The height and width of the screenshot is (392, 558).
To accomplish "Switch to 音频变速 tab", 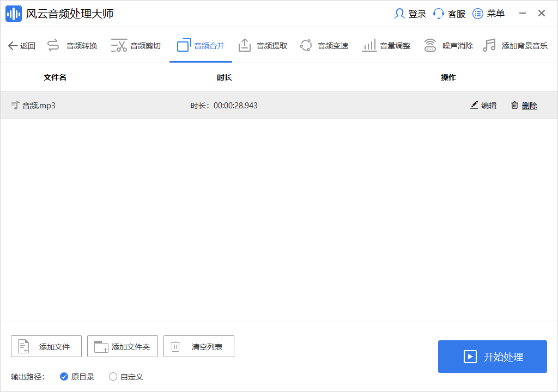I will pos(333,46).
